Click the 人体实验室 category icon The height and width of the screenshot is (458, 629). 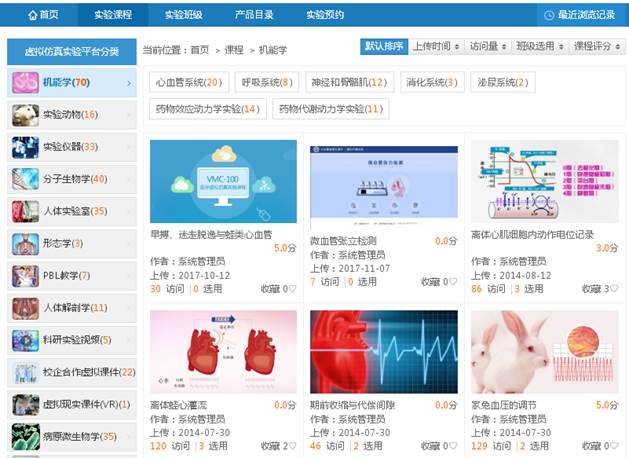click(x=26, y=211)
